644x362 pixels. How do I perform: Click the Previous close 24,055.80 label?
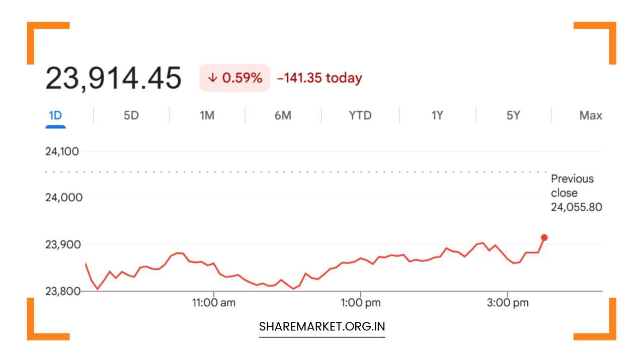click(x=577, y=193)
